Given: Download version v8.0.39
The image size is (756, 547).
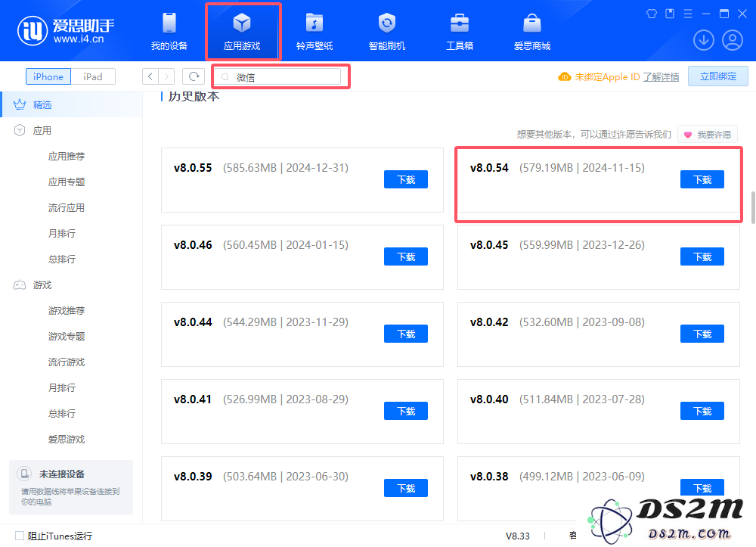Looking at the screenshot, I should (406, 488).
